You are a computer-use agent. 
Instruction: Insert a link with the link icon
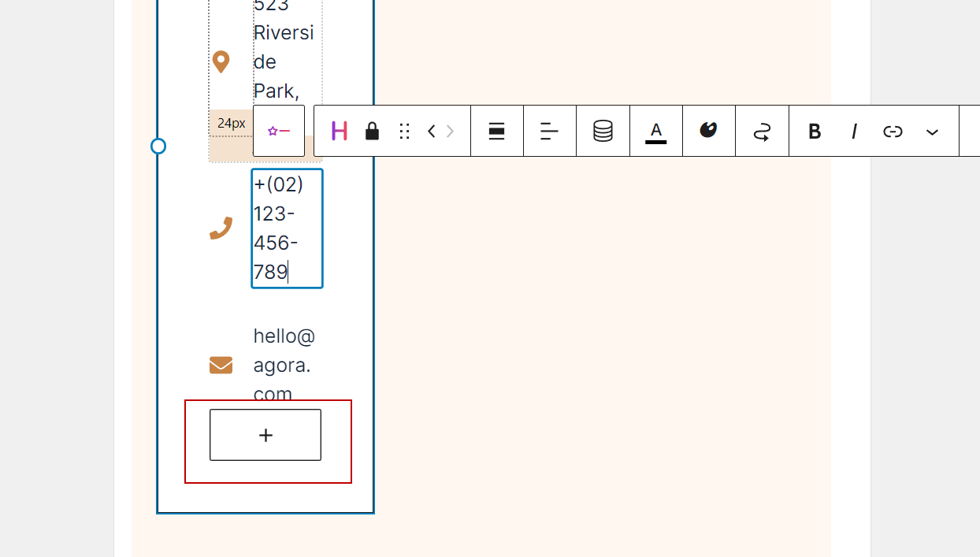[893, 132]
